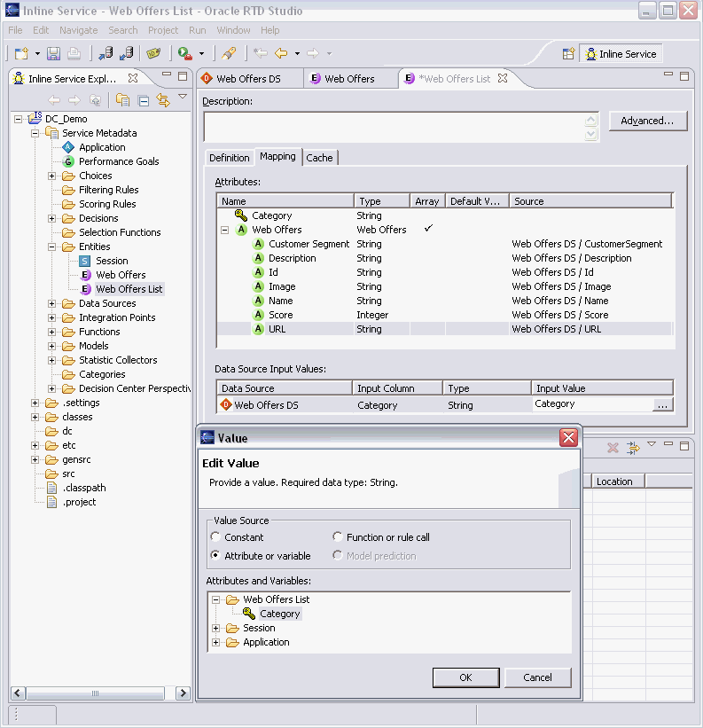703x728 pixels.
Task: Click the Download toolbar icon
Action: (x=126, y=53)
